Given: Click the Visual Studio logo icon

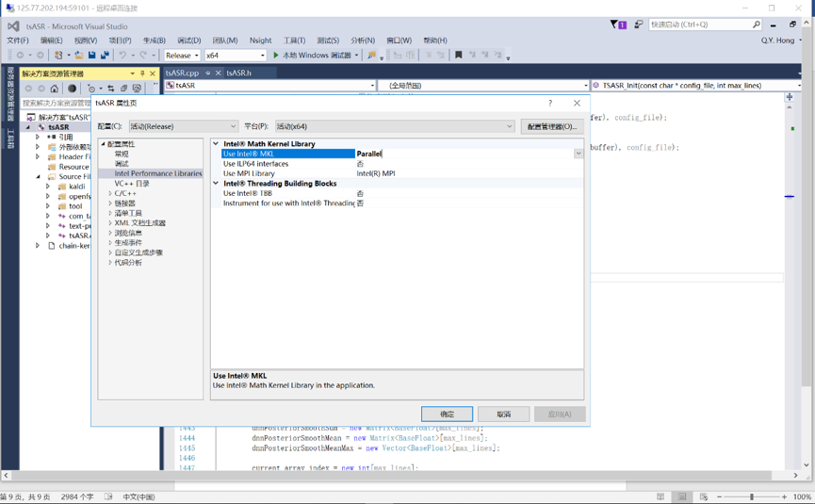Looking at the screenshot, I should [13, 26].
